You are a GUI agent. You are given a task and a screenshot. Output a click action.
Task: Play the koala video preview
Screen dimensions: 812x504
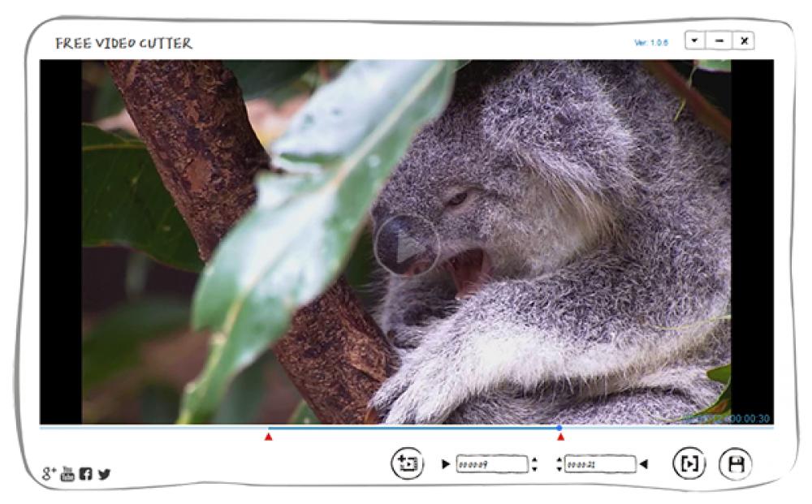click(x=408, y=245)
